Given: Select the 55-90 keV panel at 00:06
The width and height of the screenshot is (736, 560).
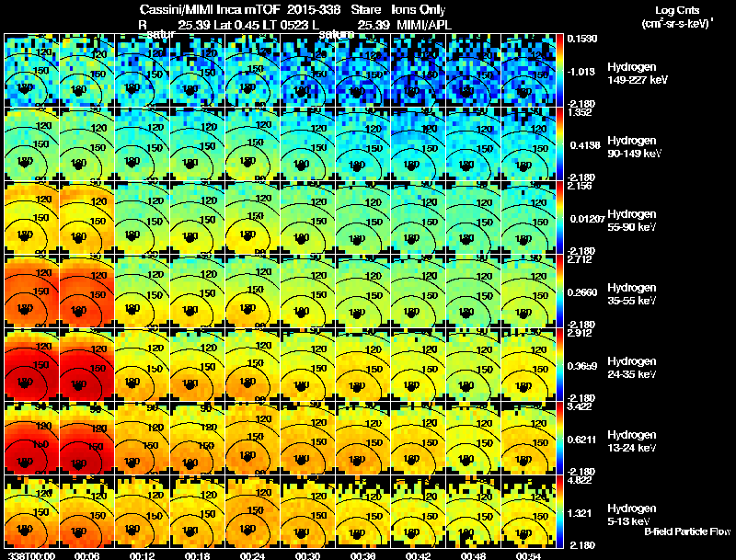Looking at the screenshot, I should (86, 217).
